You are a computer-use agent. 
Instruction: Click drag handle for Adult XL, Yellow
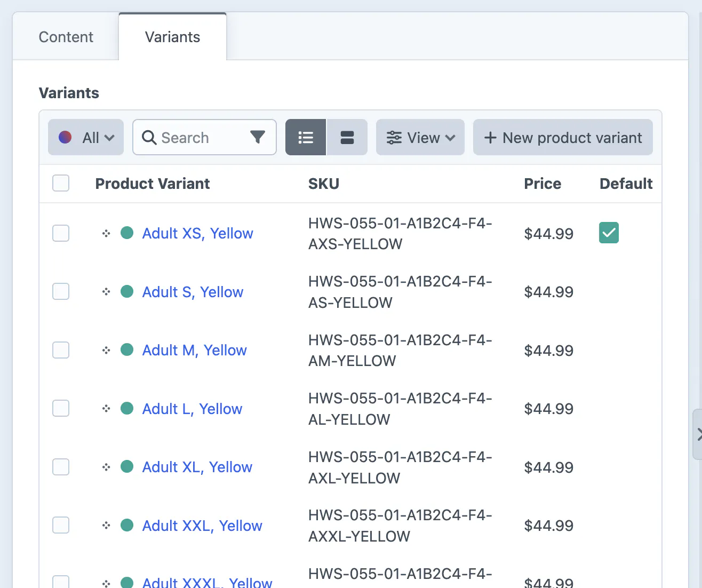coord(106,467)
